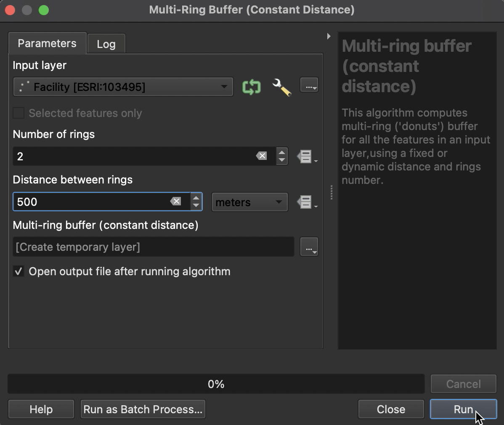Clear the Number of rings value
The height and width of the screenshot is (425, 504).
pyautogui.click(x=261, y=156)
